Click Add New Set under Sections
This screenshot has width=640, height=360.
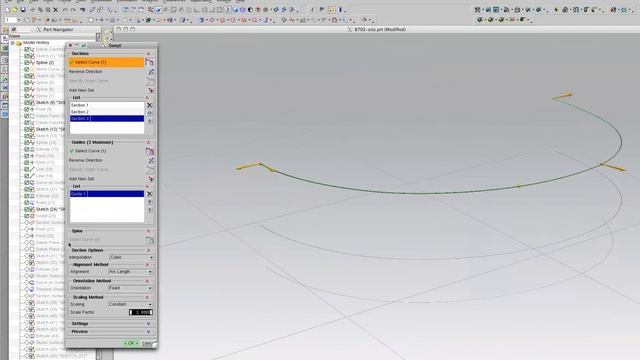(x=81, y=90)
